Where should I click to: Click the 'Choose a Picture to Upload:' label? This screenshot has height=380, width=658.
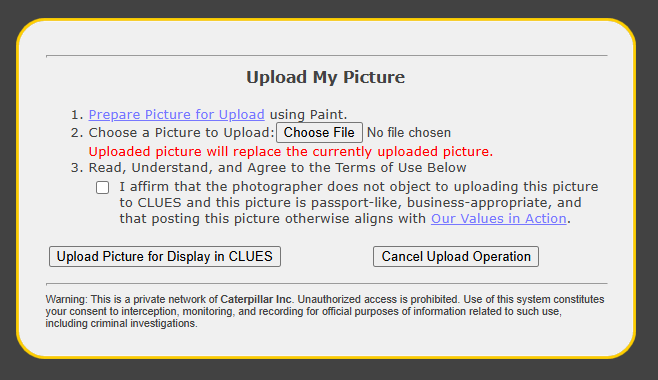[181, 133]
